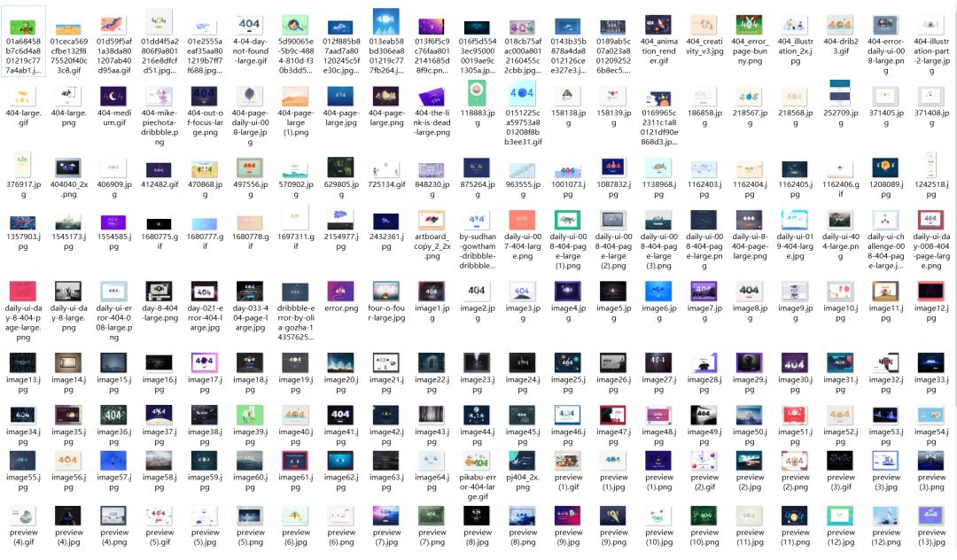Pick the artboard_copy_2_2x.png file

(432, 220)
